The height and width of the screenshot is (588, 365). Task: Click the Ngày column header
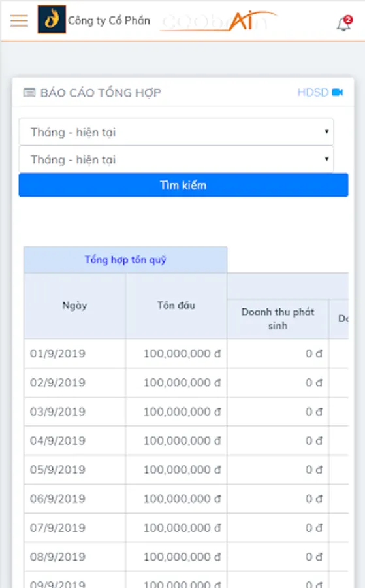click(x=74, y=306)
